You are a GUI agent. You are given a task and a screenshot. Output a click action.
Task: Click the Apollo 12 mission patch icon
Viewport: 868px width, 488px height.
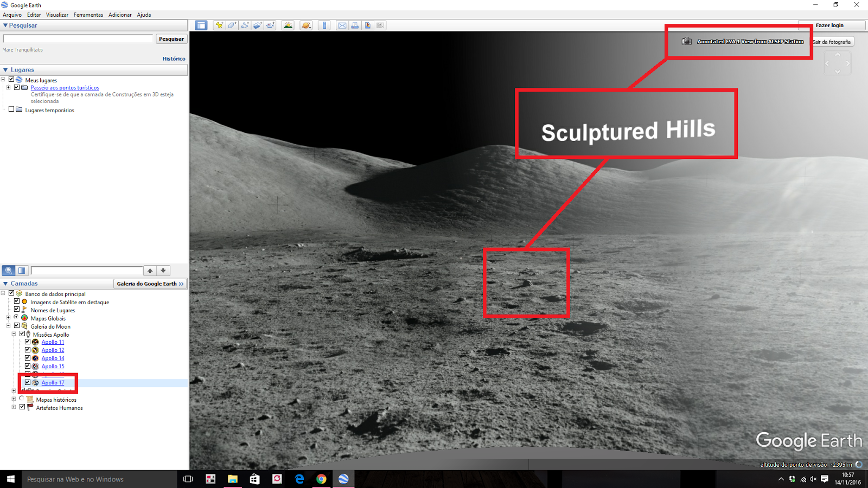35,350
